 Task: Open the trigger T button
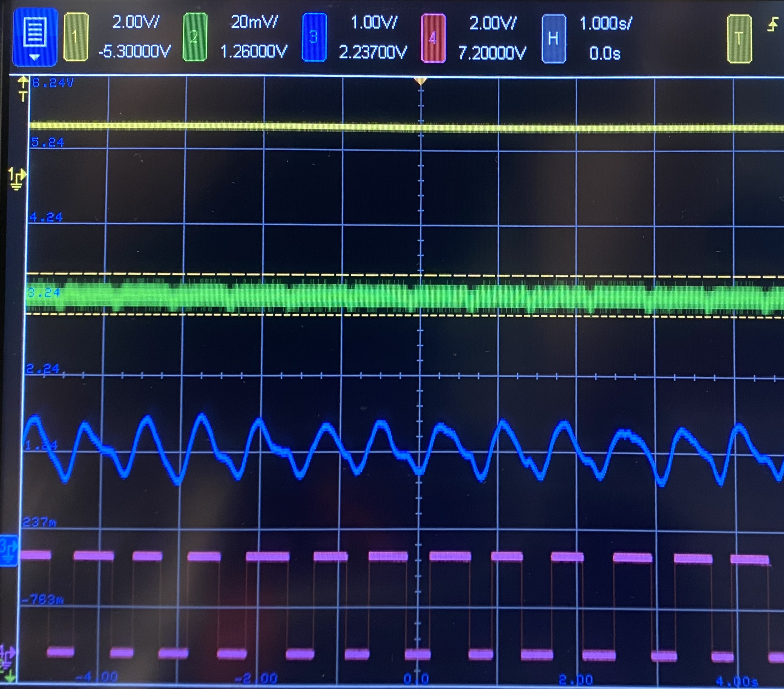[x=739, y=38]
